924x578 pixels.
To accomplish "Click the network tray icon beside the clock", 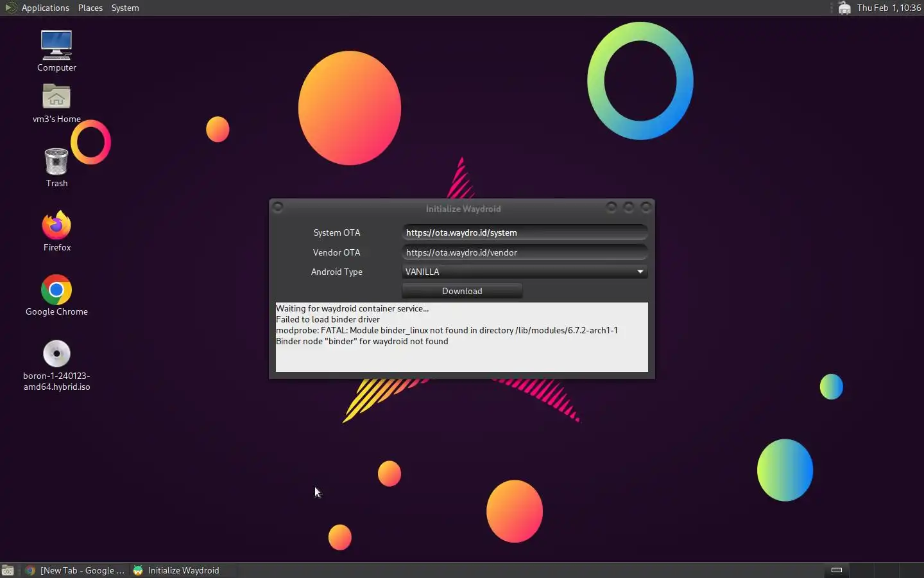I will coord(844,8).
